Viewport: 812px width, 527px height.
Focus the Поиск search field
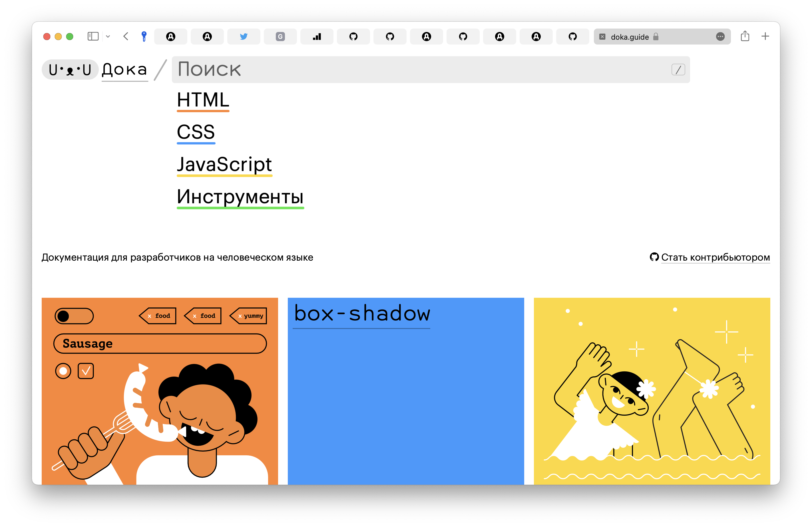(431, 70)
